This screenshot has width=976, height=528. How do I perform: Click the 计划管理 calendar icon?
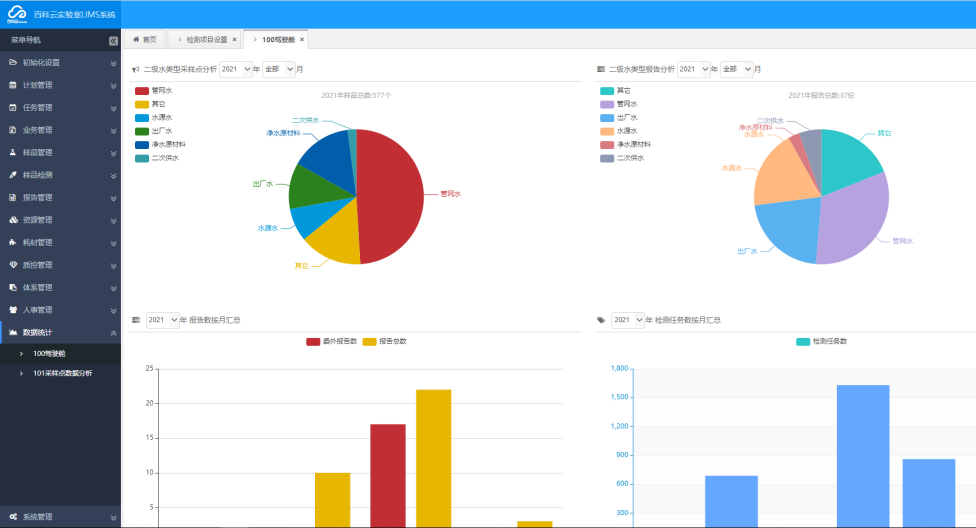click(x=13, y=85)
